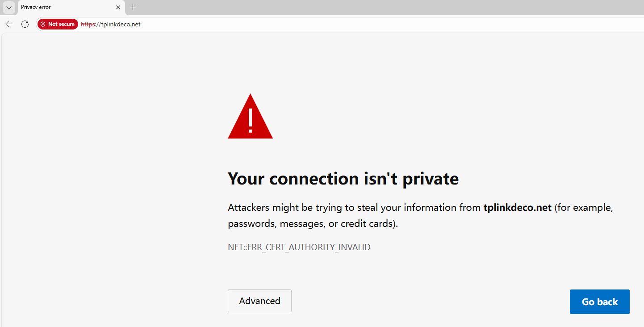
Task: Switch to the Privacy error tab
Action: (63, 7)
